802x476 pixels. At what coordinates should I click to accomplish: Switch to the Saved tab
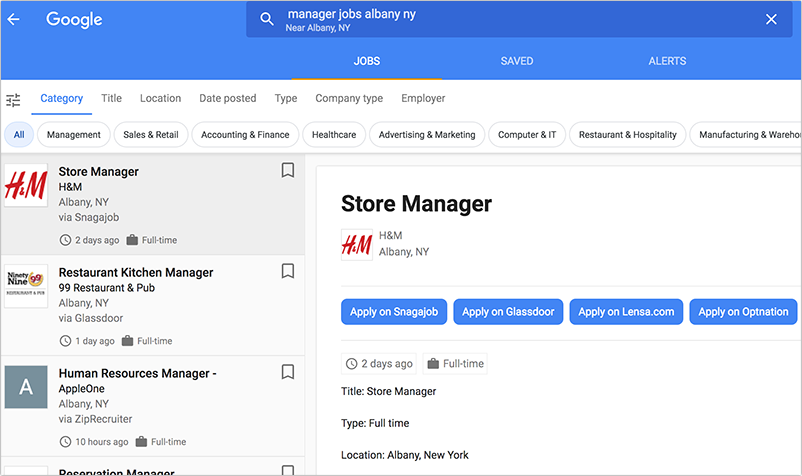(517, 61)
